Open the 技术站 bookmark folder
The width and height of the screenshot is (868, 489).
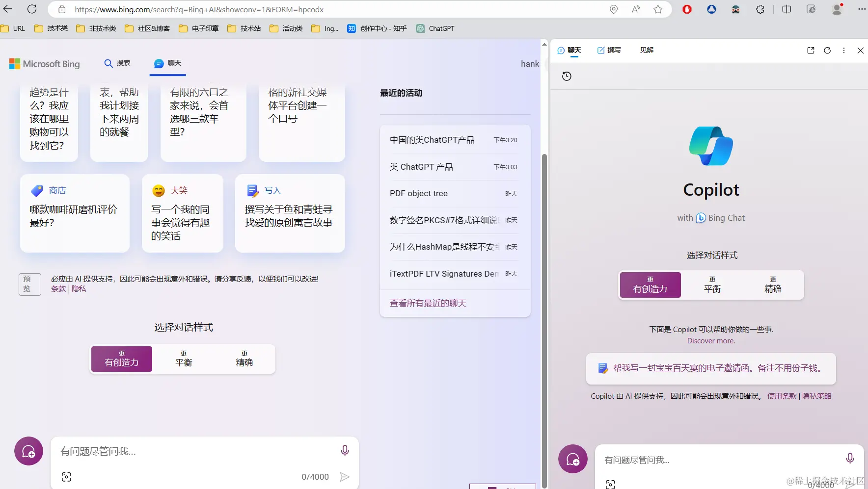(244, 28)
